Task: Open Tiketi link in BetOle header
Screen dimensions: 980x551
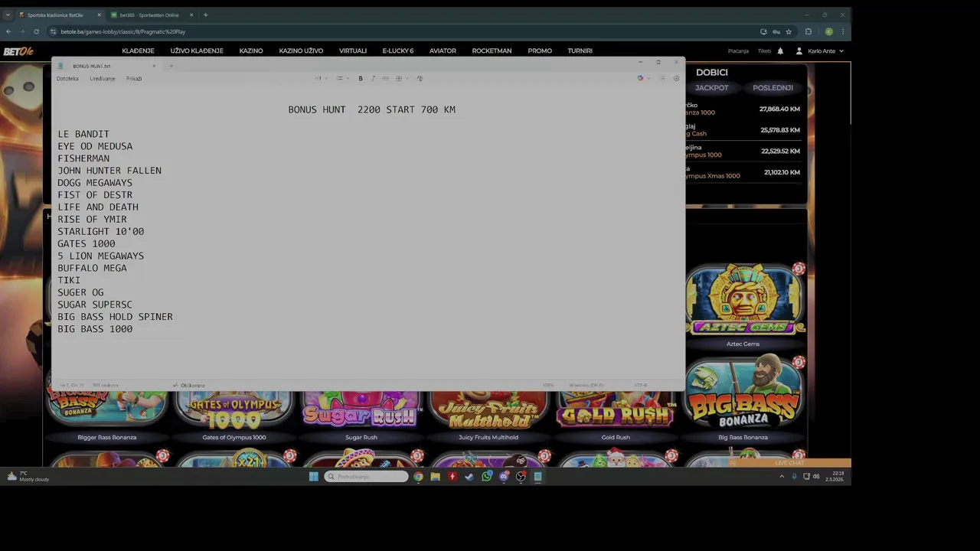Action: click(764, 51)
